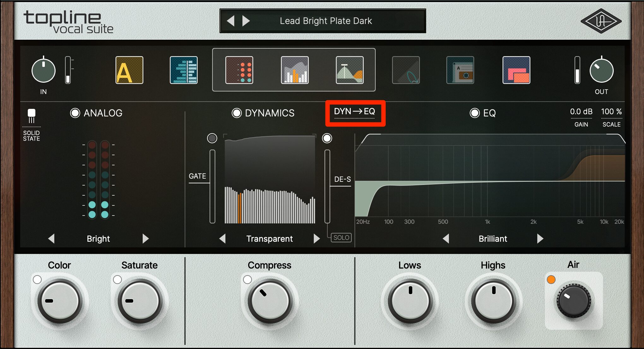This screenshot has height=349, width=644.
Task: Click the GATE label
Action: 197,176
